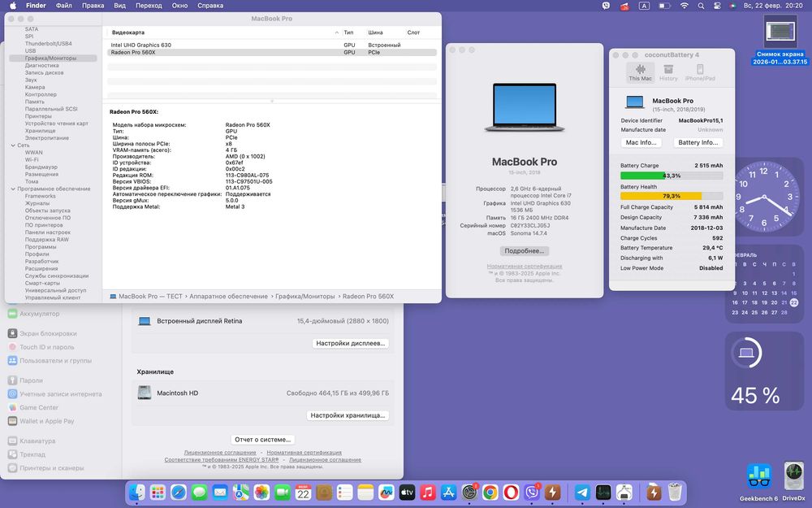Launch Safari from the Dock

[179, 492]
